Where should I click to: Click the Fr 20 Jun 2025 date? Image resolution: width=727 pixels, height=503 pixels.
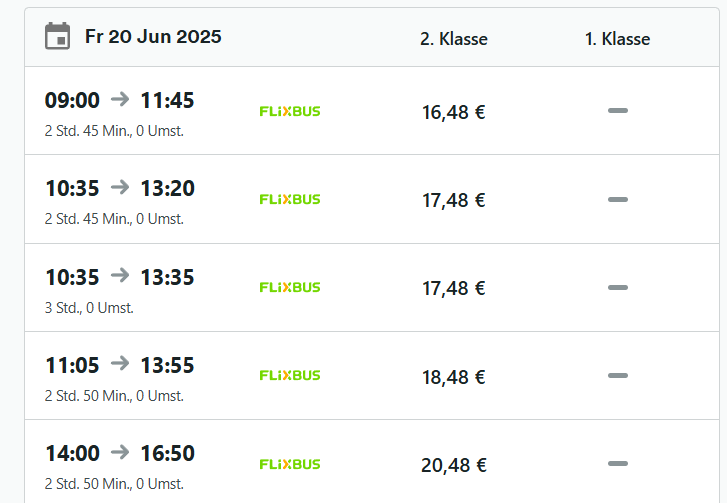(153, 37)
